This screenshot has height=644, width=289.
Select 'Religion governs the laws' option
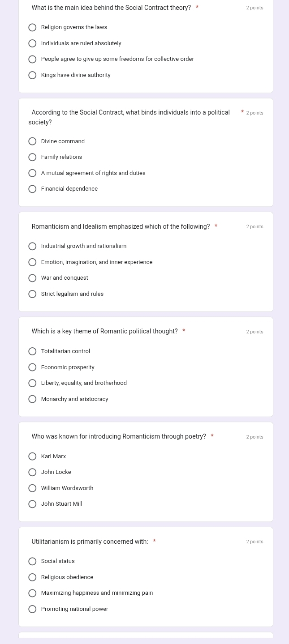[32, 28]
